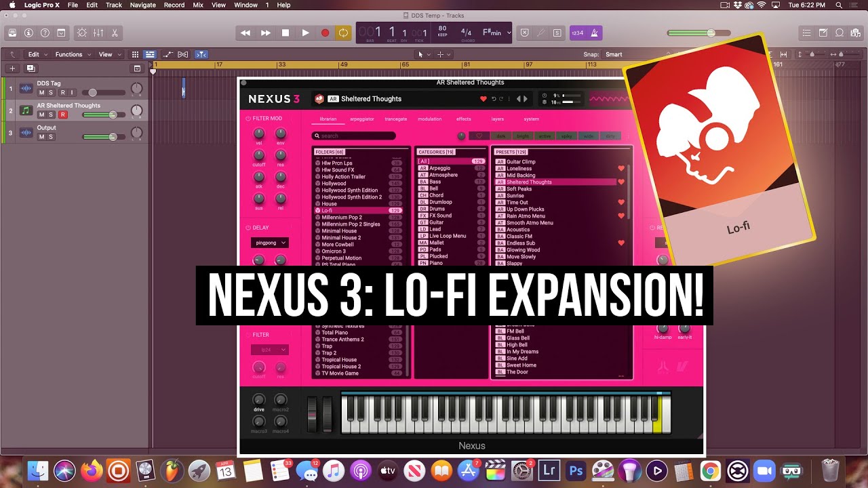Open the Mixer sliders icon
The image size is (868, 488).
(x=98, y=33)
